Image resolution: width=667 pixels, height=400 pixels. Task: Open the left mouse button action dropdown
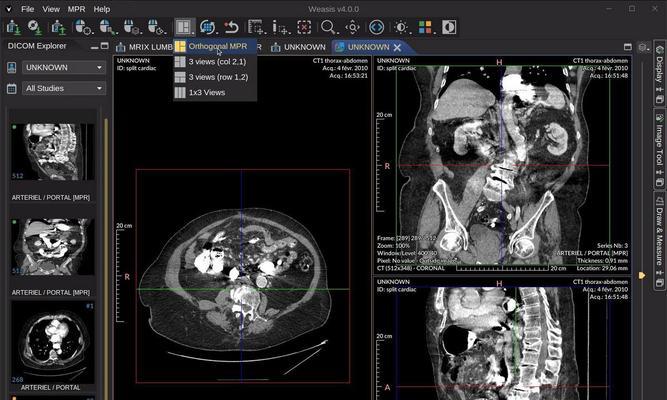point(83,27)
